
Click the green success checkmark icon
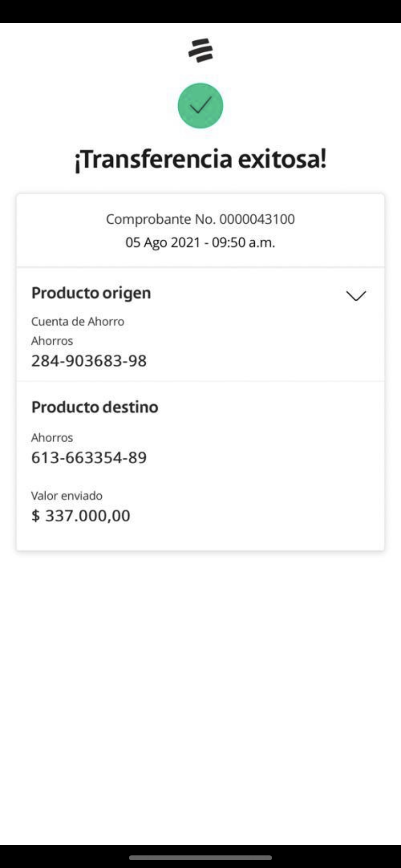[x=200, y=106]
